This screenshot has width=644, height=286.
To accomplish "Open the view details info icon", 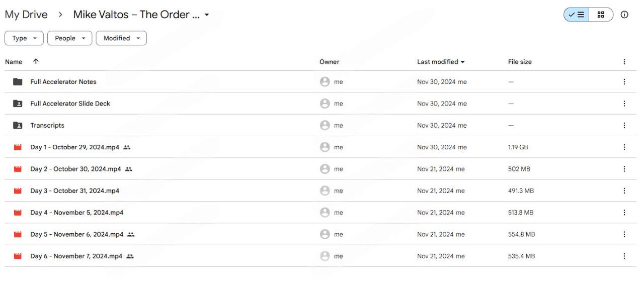I will click(624, 15).
